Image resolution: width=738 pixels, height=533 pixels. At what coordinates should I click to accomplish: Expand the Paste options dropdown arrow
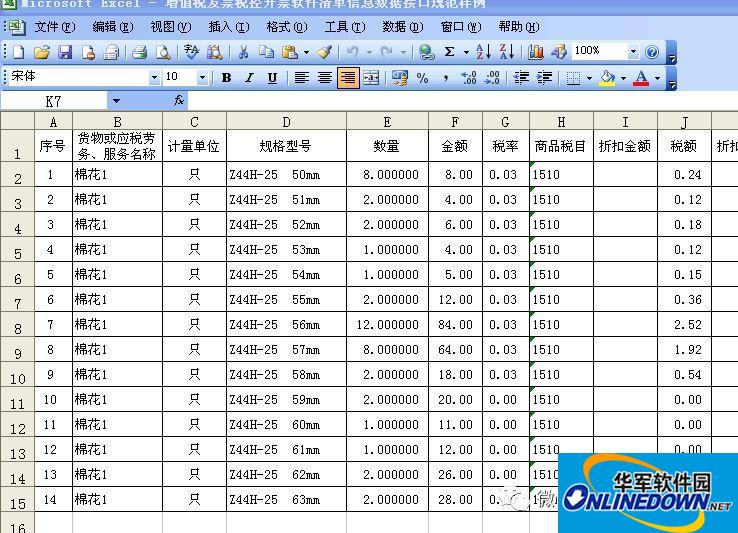pyautogui.click(x=306, y=52)
